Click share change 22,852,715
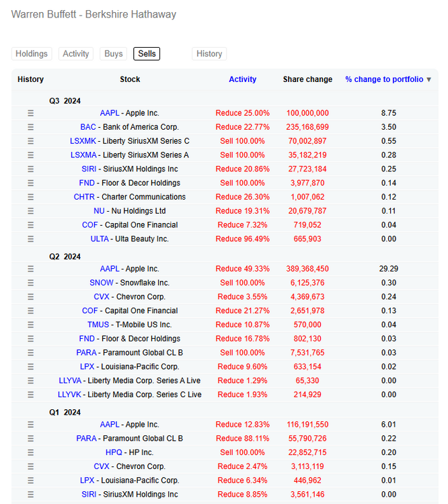 [307, 452]
